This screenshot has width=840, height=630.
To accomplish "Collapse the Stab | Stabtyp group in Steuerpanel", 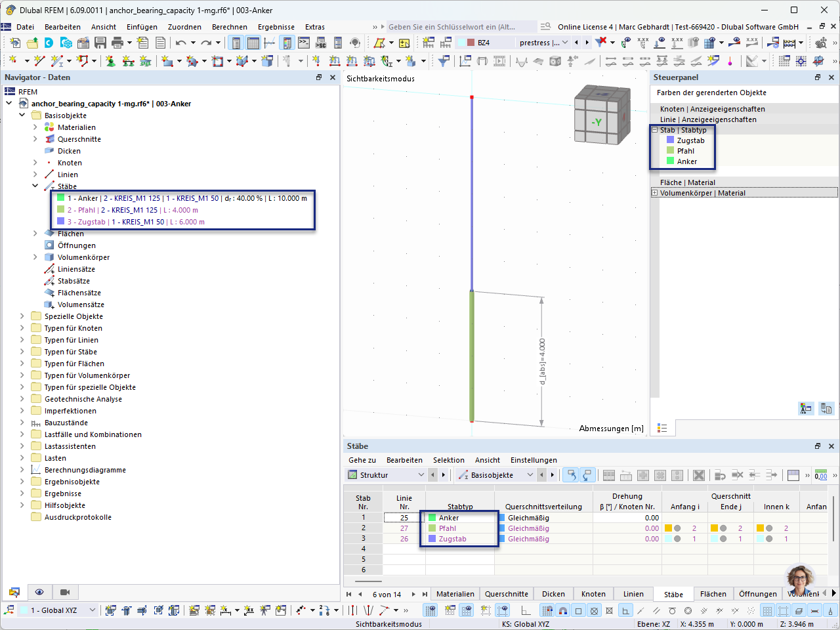I will [654, 129].
